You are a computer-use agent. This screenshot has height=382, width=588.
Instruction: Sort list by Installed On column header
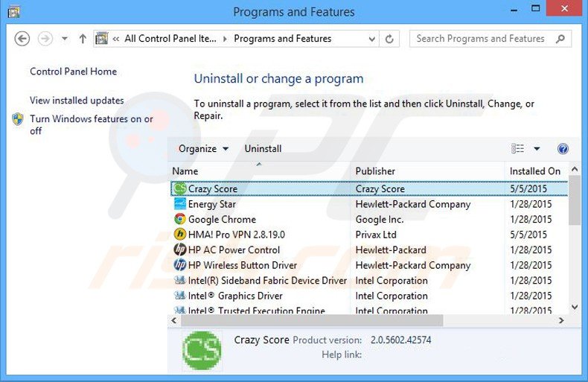(x=536, y=171)
